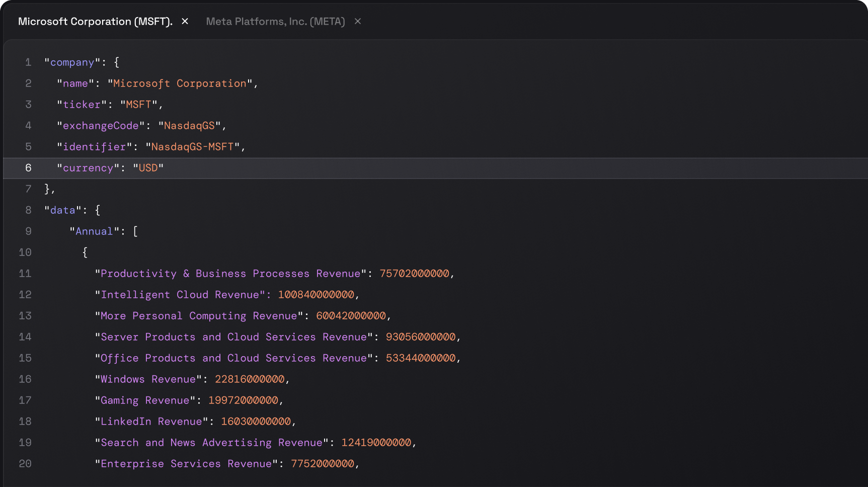Click the Office Products and Cloud Services key
The image size is (868, 487).
click(233, 358)
